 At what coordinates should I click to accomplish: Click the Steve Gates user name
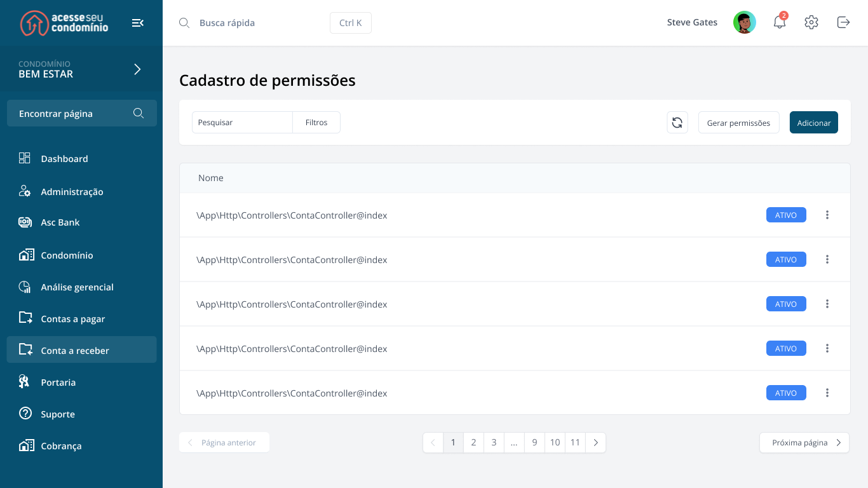pos(692,22)
